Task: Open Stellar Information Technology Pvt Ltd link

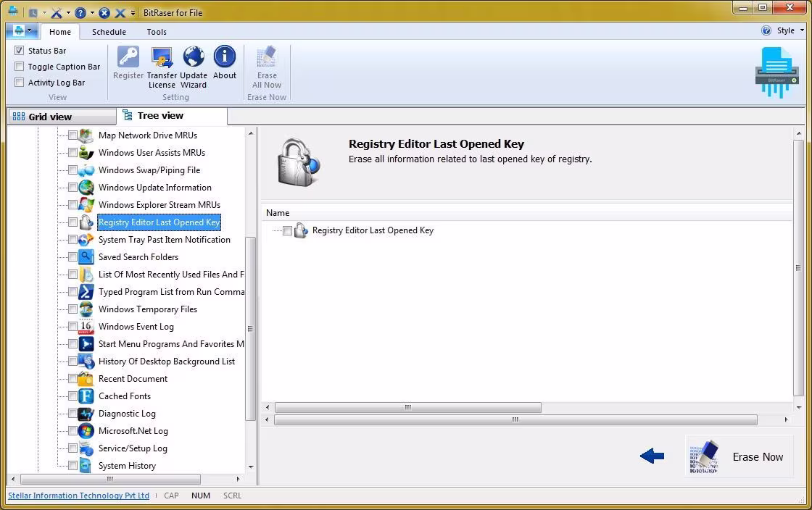Action: click(x=79, y=496)
